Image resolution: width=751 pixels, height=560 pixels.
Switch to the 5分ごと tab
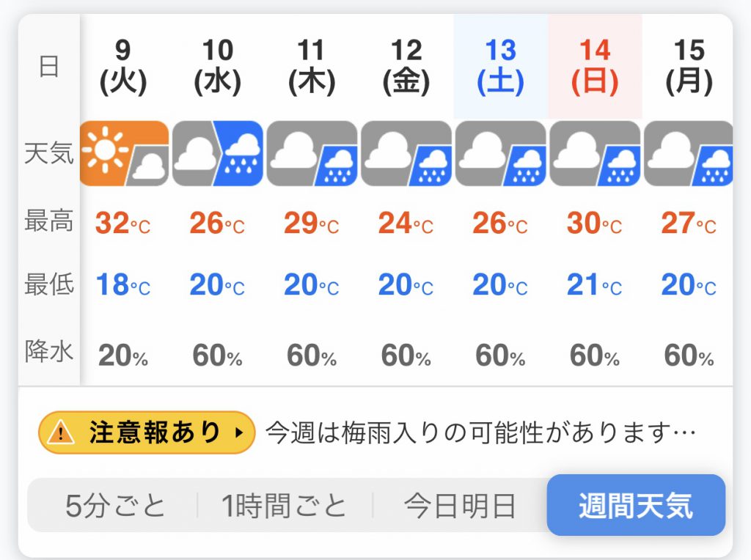tap(115, 506)
